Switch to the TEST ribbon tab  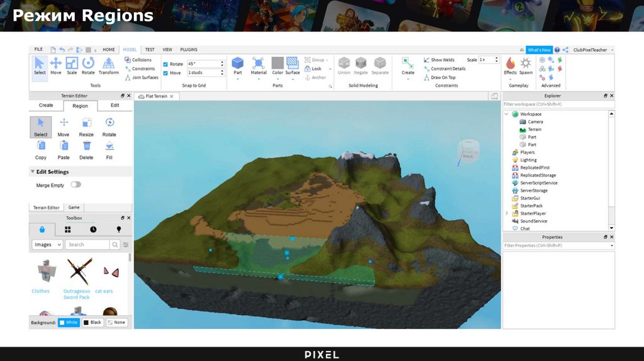pyautogui.click(x=150, y=50)
